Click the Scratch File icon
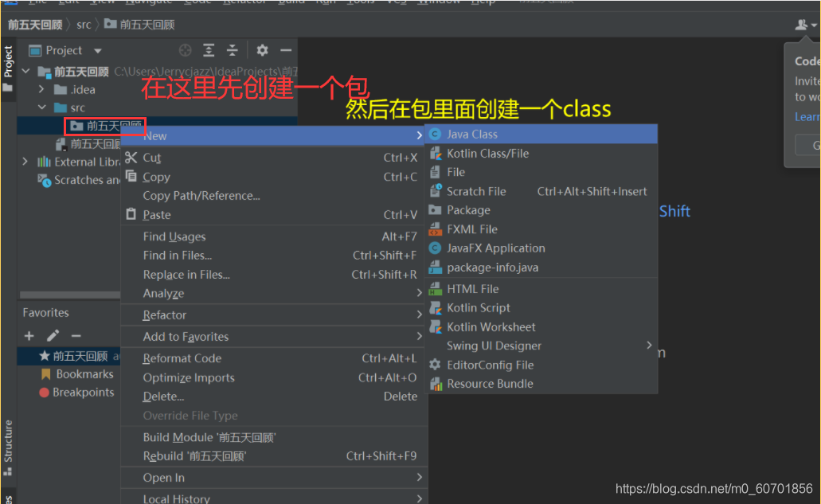This screenshot has width=821, height=504. [x=435, y=191]
